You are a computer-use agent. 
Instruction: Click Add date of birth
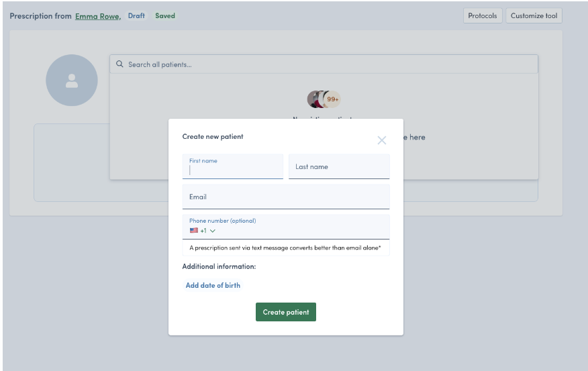point(213,285)
